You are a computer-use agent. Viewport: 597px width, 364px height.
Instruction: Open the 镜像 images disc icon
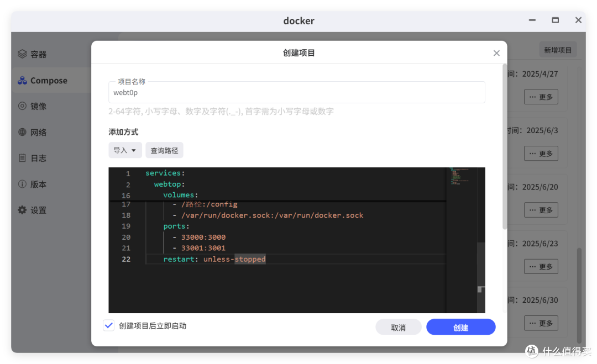(x=22, y=105)
